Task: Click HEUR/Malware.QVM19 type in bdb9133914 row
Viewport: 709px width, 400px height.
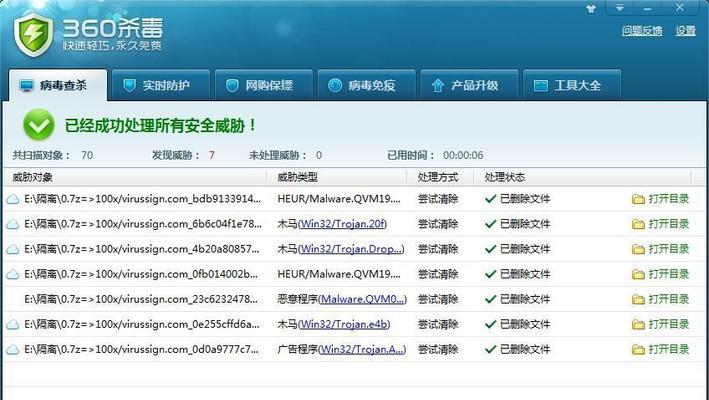Action: [x=339, y=199]
